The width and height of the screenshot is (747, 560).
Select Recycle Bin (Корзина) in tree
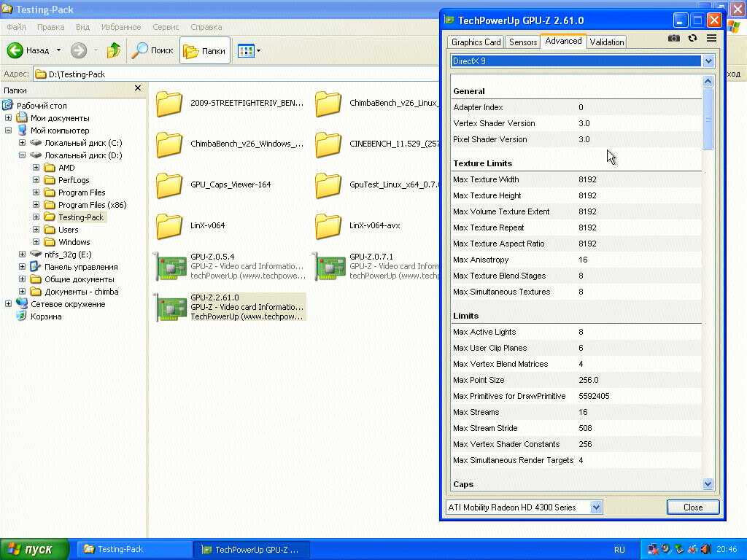pyautogui.click(x=46, y=316)
